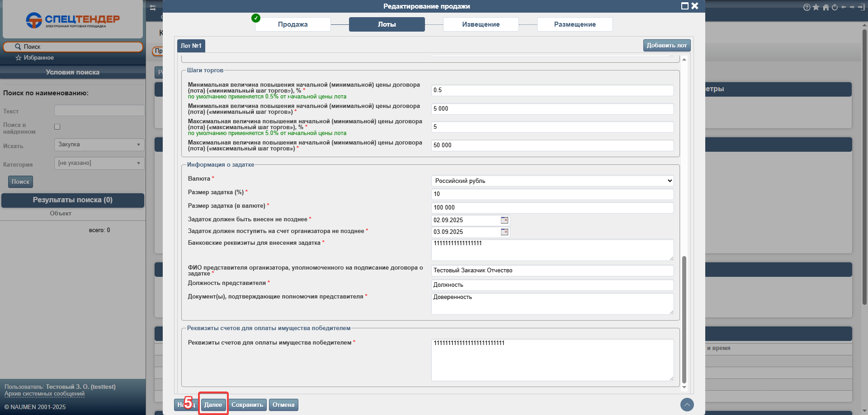
Task: Click the home icon in top toolbar
Action: pos(826,7)
